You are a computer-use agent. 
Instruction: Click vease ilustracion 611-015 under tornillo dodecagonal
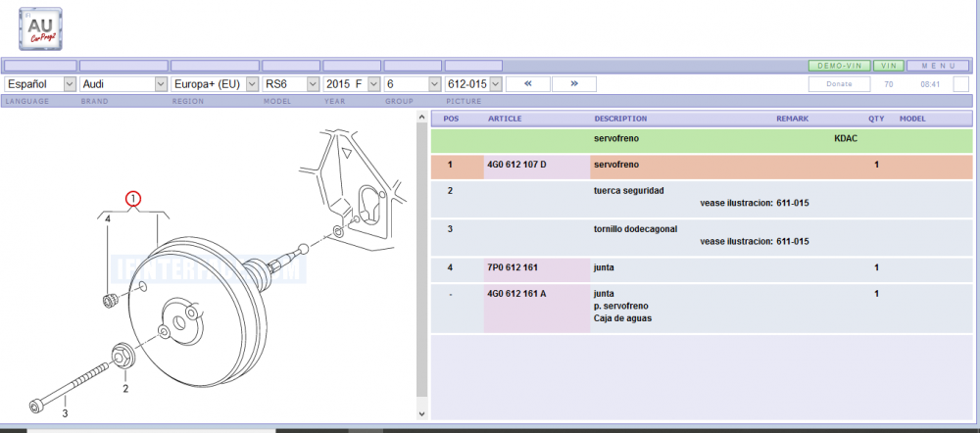755,241
